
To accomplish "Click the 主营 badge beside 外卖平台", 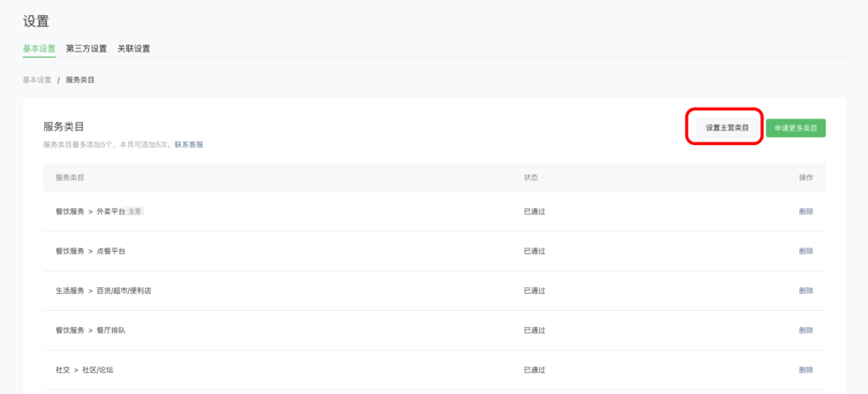I will [x=135, y=211].
